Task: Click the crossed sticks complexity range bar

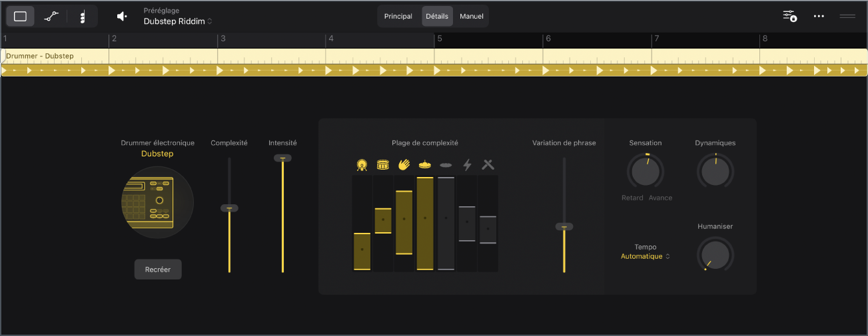Action: pyautogui.click(x=488, y=230)
